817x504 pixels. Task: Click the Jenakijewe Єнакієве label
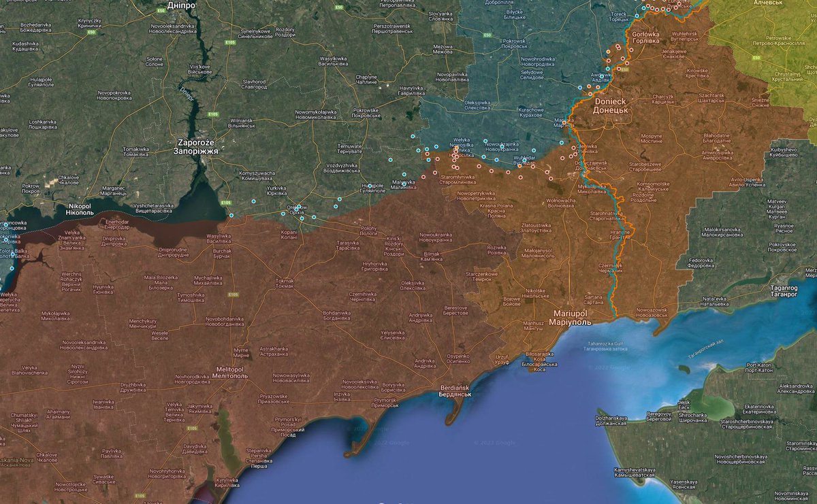(x=675, y=54)
